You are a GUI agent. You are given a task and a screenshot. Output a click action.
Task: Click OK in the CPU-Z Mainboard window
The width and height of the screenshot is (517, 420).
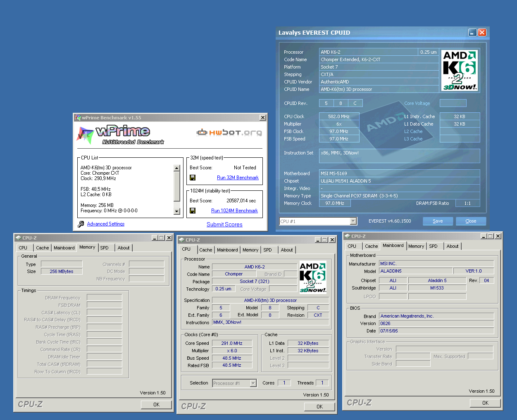tap(485, 403)
